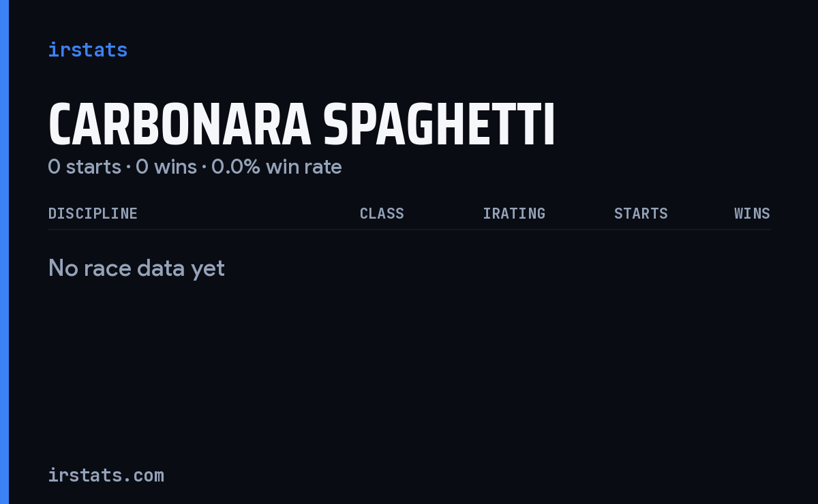Sort by the CLASS column header
818x504 pixels.
[382, 214]
